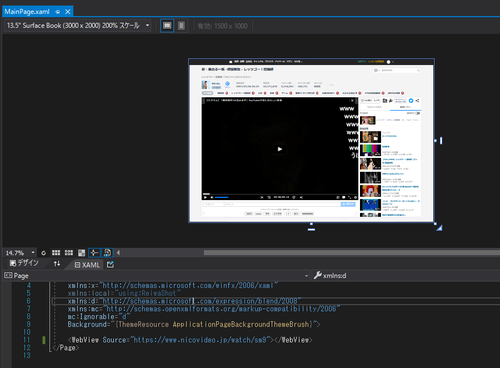Switch designer to landscape orientation
The height and width of the screenshot is (368, 500).
click(x=167, y=26)
